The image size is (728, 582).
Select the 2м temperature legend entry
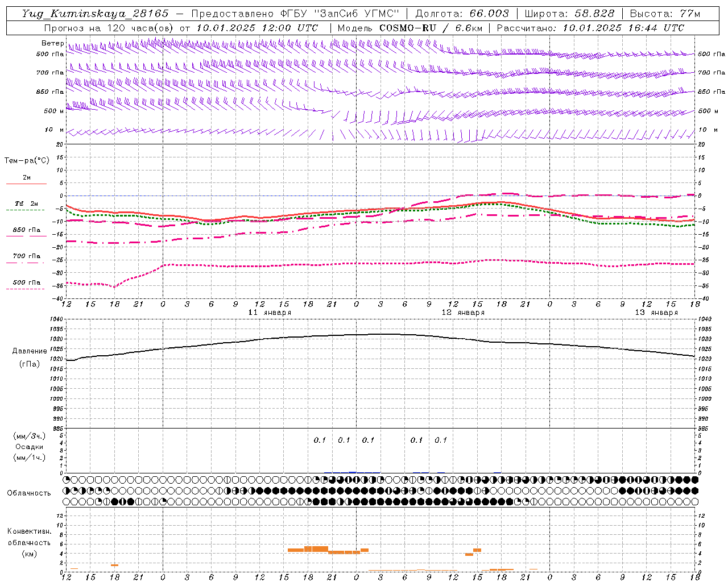[27, 177]
